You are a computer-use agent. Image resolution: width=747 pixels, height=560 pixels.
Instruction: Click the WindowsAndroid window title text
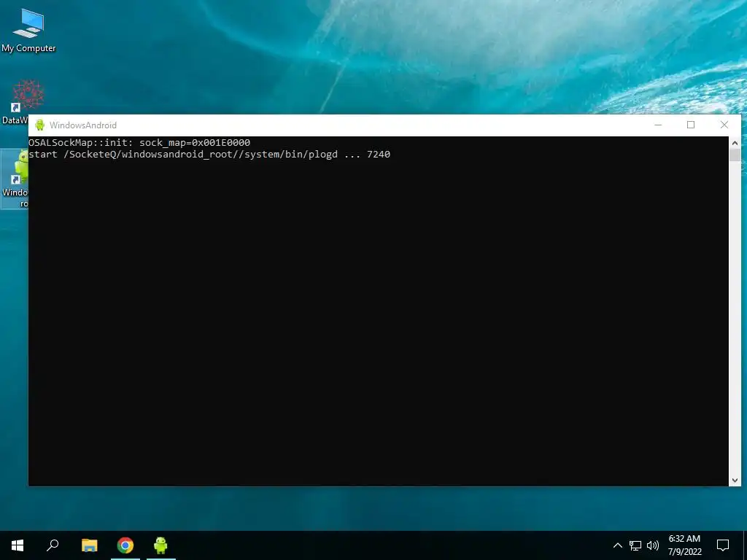83,125
